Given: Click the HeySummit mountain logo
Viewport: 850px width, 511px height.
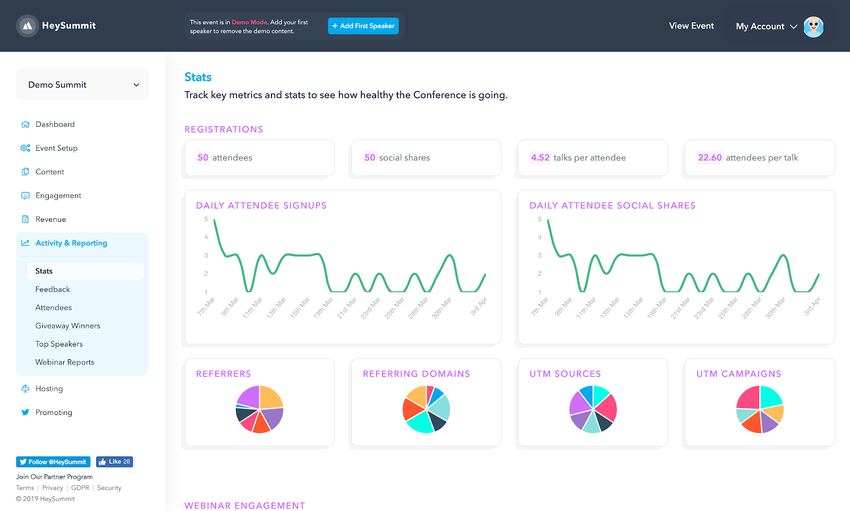Looking at the screenshot, I should (x=28, y=26).
